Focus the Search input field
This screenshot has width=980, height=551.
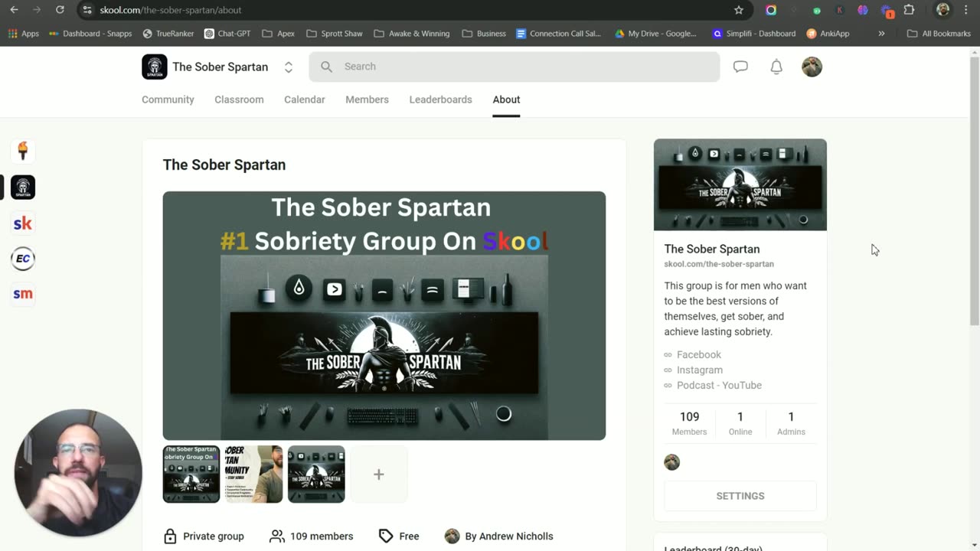click(x=514, y=67)
